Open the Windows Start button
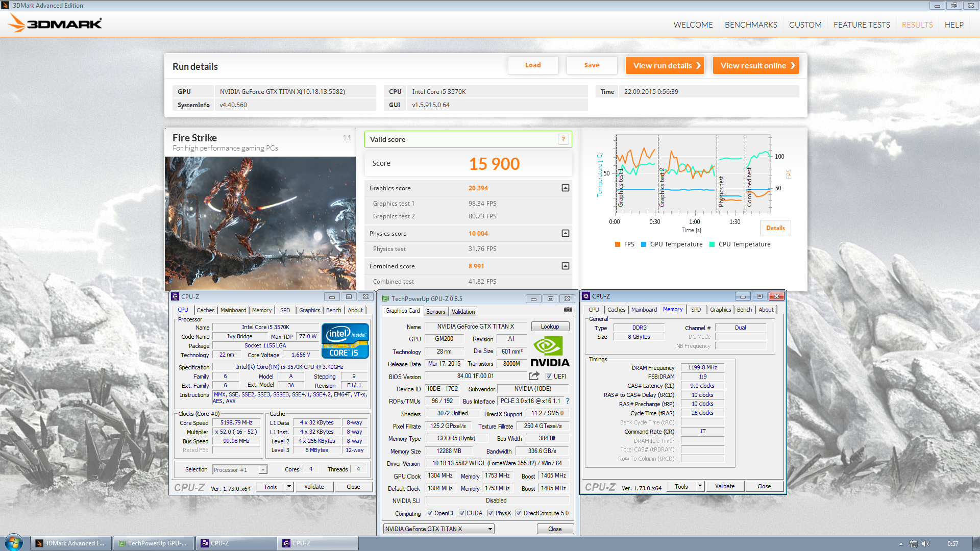 [x=14, y=543]
